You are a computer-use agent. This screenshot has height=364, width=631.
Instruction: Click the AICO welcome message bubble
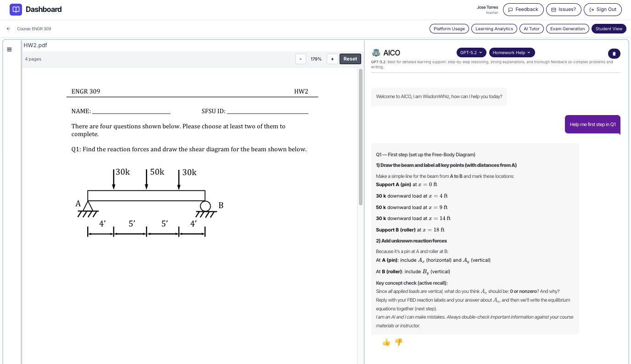point(439,97)
